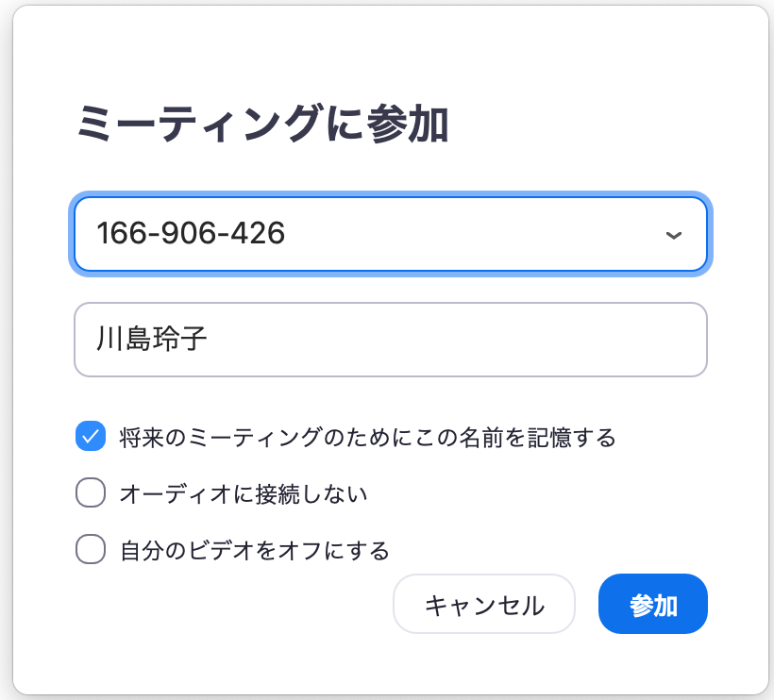
Task: Tick the 自分のビデオをオフにする checkbox
Action: coord(90,548)
